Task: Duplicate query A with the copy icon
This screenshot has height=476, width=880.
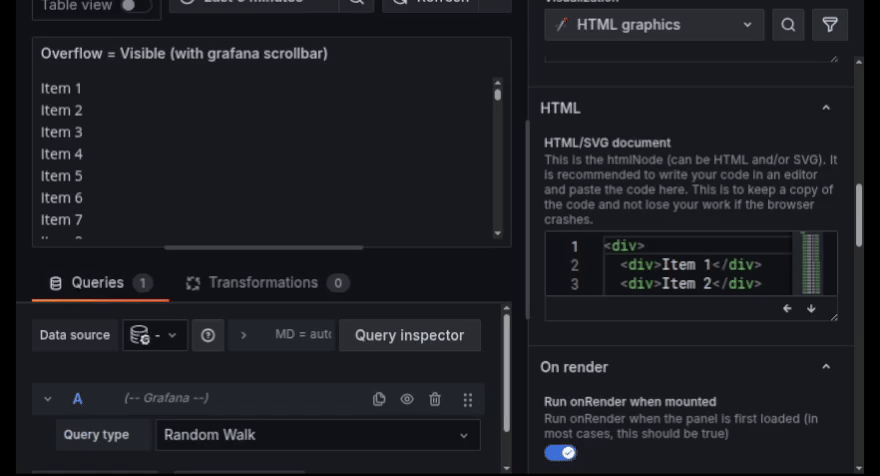Action: click(379, 399)
